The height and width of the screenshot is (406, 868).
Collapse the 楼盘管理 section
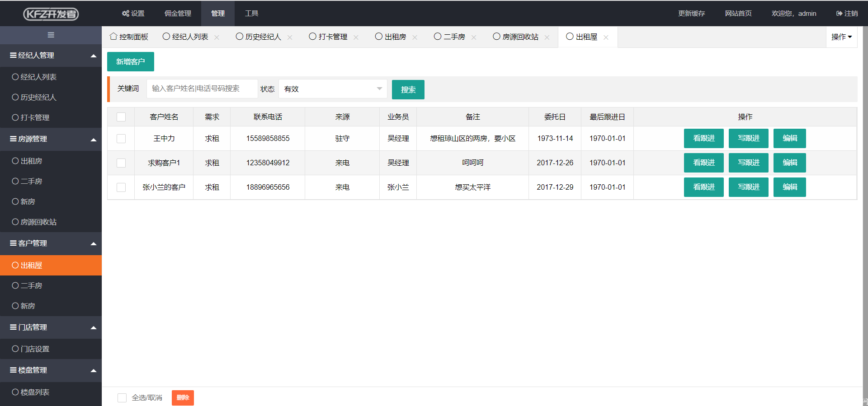click(51, 370)
